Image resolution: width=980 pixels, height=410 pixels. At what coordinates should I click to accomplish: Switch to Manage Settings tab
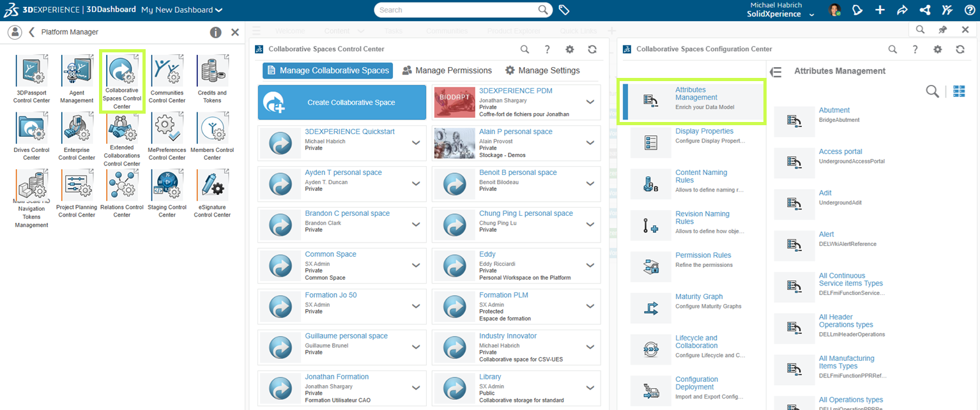(542, 70)
